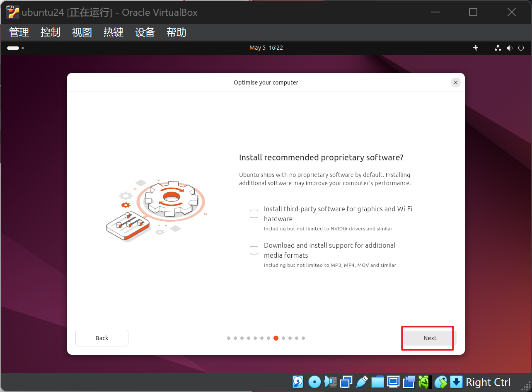Viewport: 532px width, 392px height.
Task: Click 'Install recommended proprietary software?' heading
Action: coord(321,157)
